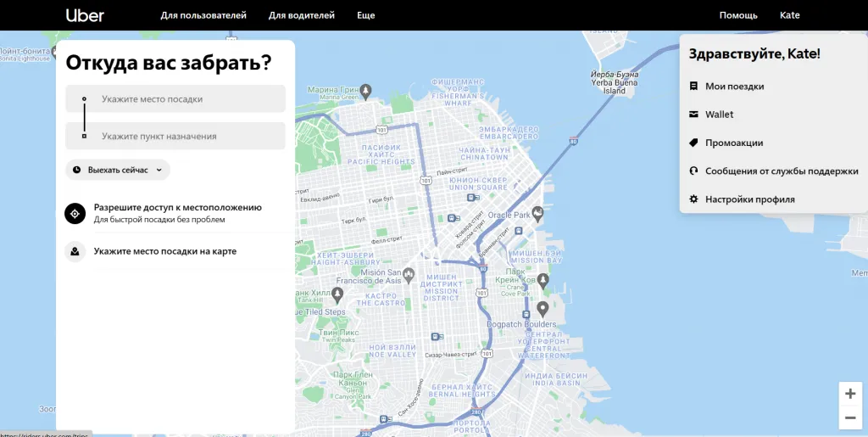Image resolution: width=868 pixels, height=437 pixels.
Task: Select the Oracle Park map marker
Action: point(537,212)
